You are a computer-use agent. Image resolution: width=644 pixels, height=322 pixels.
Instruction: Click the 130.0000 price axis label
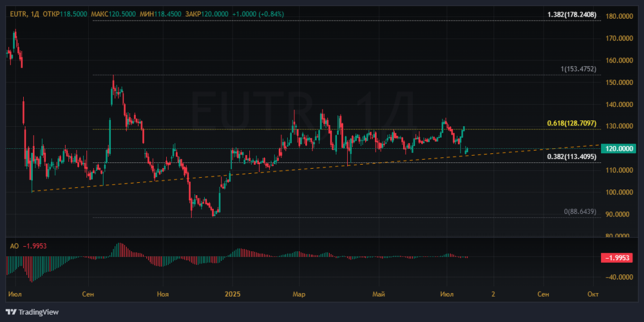[x=618, y=126]
